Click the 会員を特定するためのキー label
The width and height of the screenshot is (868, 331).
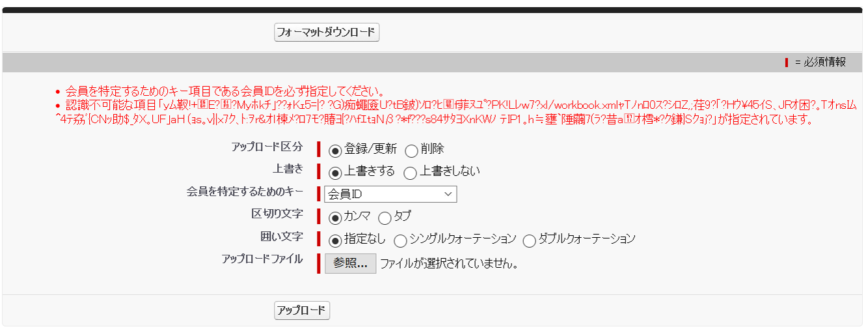[245, 192]
